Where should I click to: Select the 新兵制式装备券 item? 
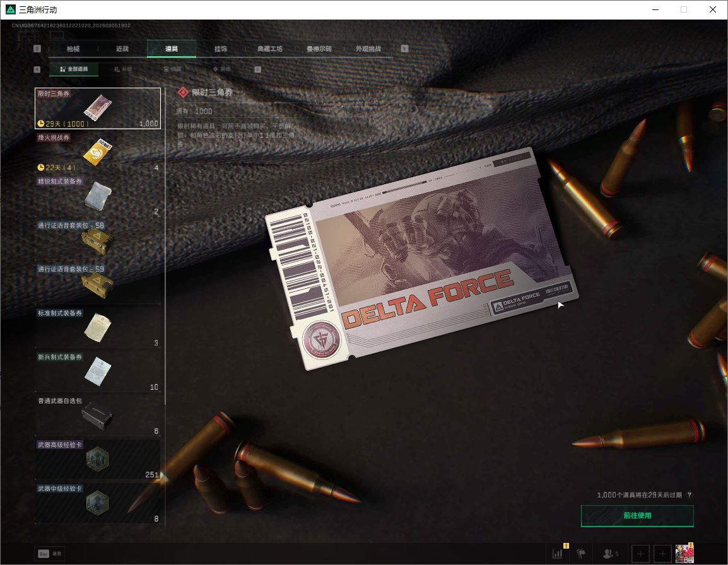98,372
